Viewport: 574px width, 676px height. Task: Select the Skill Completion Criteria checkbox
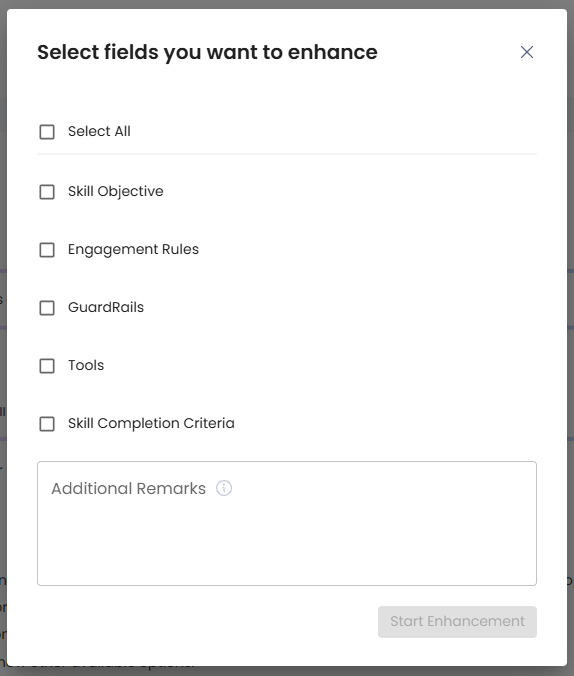click(x=47, y=424)
